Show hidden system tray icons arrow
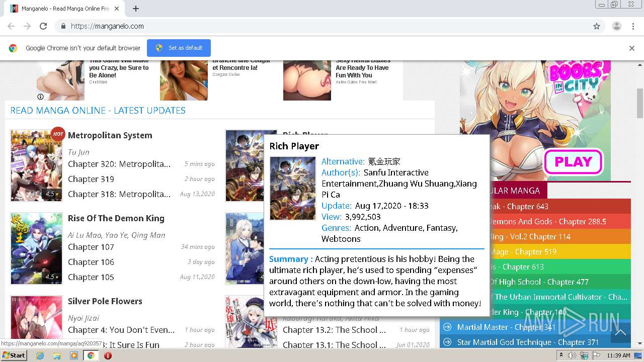 [561, 355]
